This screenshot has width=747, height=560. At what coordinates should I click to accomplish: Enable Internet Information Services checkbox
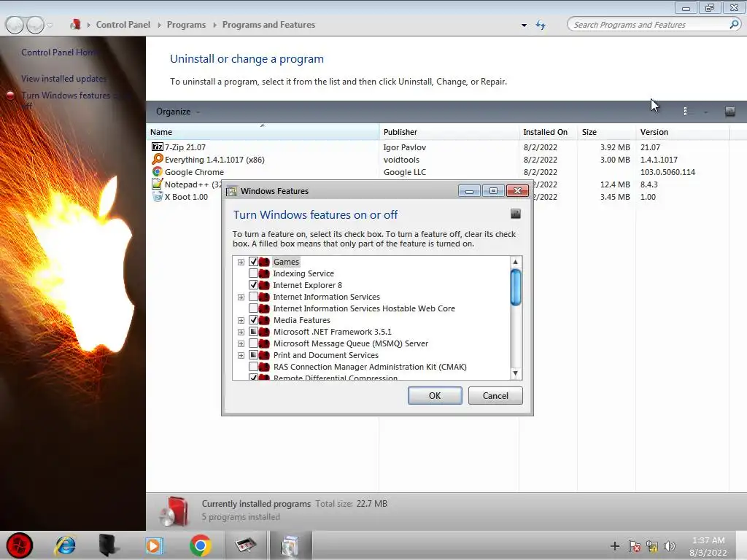253,297
